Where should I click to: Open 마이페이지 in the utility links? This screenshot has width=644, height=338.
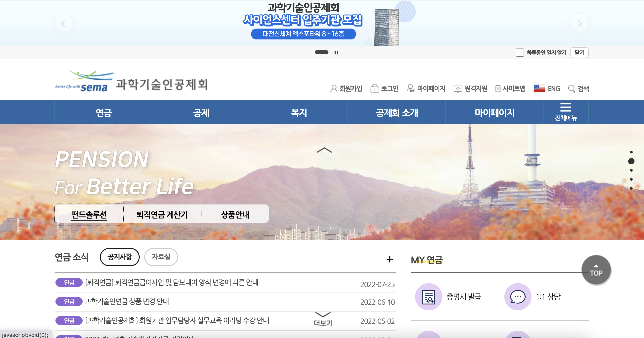tap(426, 88)
